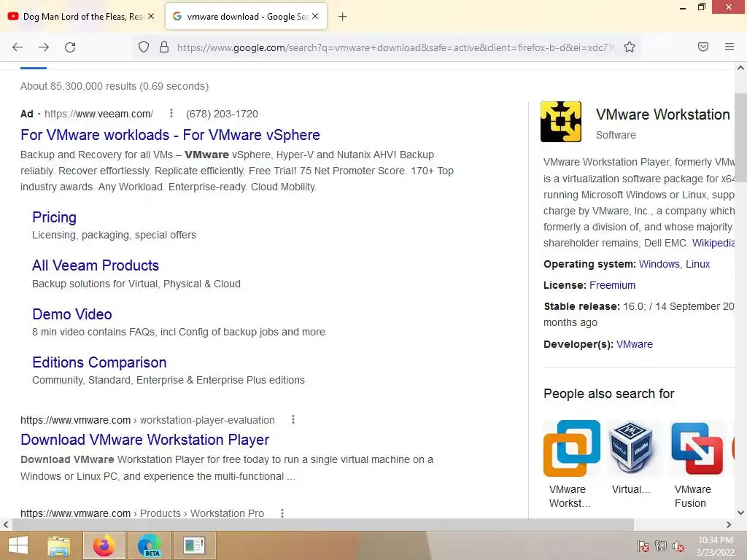Open the Firefox hamburger menu
This screenshot has width=747, height=560.
coord(729,47)
